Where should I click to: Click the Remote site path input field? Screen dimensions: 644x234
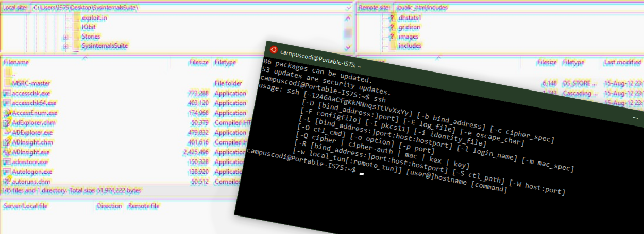pyautogui.click(x=519, y=8)
